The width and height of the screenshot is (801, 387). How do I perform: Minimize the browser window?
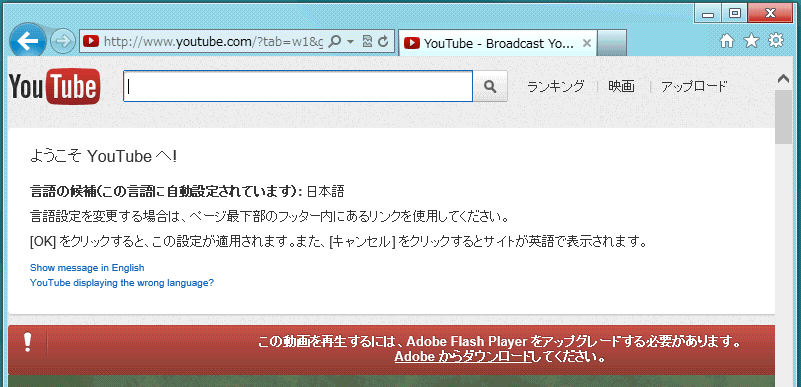coord(708,14)
